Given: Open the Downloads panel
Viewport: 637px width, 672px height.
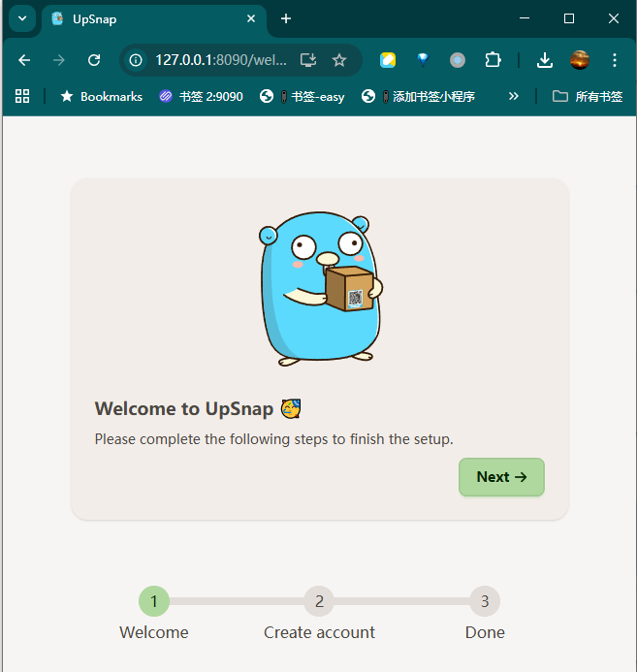Looking at the screenshot, I should pyautogui.click(x=545, y=60).
